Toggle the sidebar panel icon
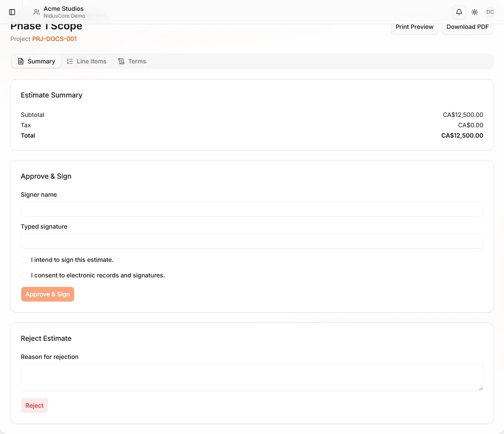 point(12,12)
